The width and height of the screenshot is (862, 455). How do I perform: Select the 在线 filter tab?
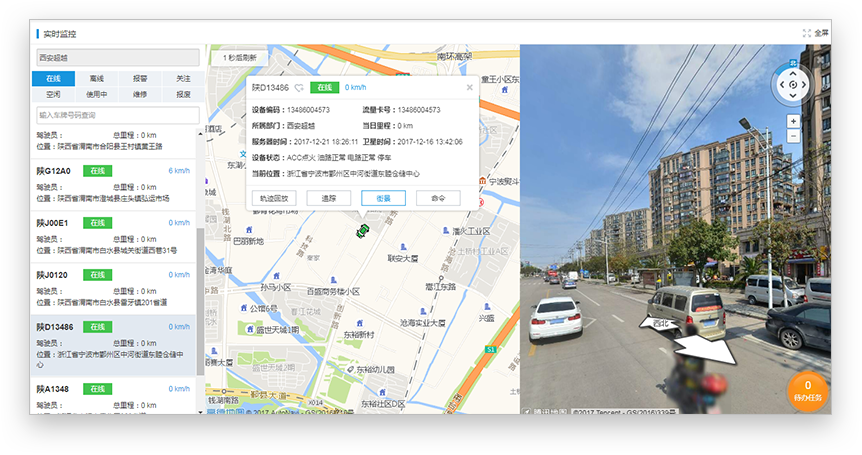click(x=53, y=78)
